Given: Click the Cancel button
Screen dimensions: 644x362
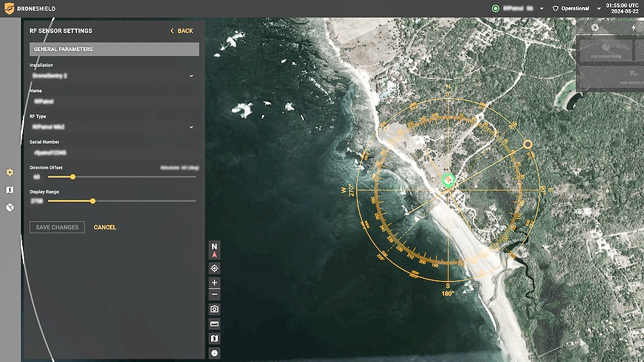Looking at the screenshot, I should pos(105,227).
